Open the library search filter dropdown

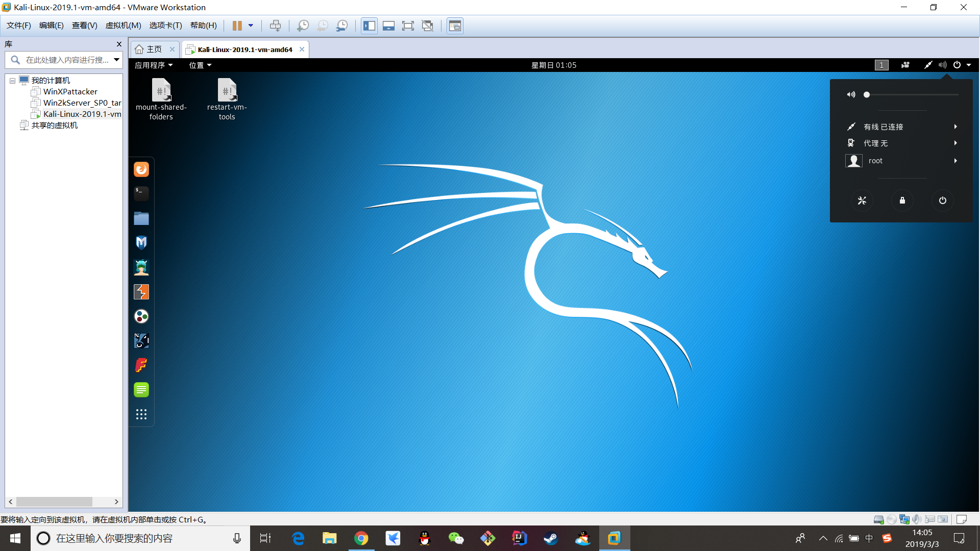coord(117,60)
